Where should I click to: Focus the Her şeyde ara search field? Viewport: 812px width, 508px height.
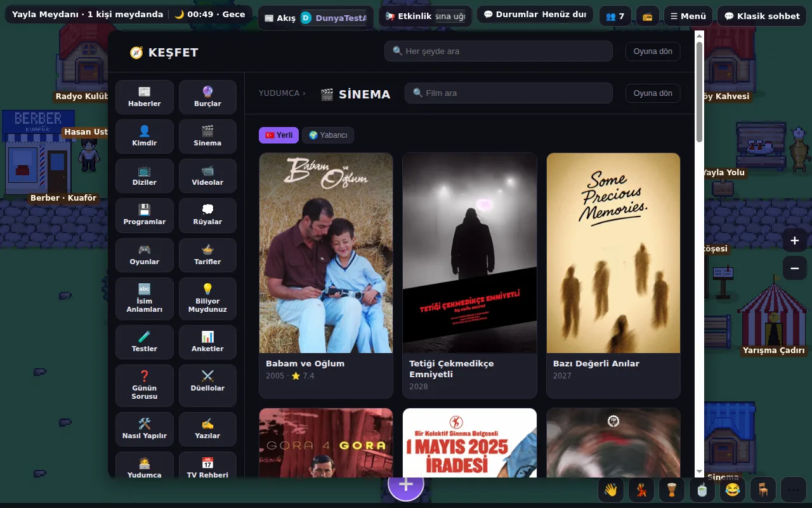499,51
